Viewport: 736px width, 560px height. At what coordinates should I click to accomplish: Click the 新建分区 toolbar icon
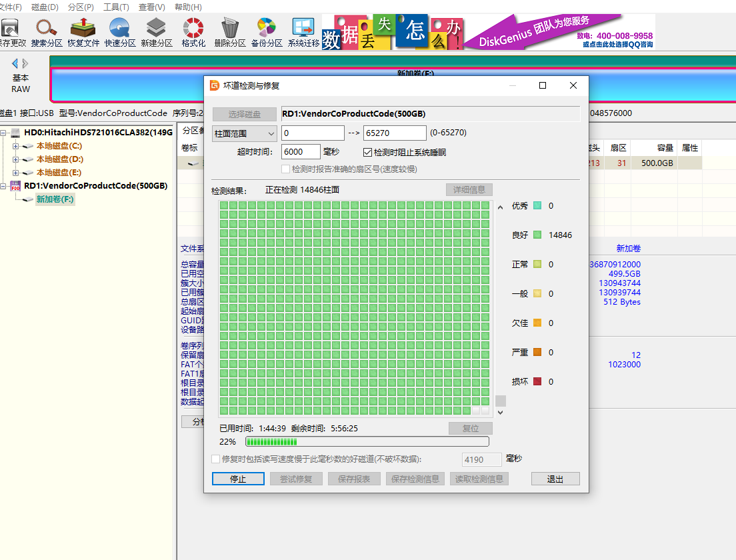(157, 33)
